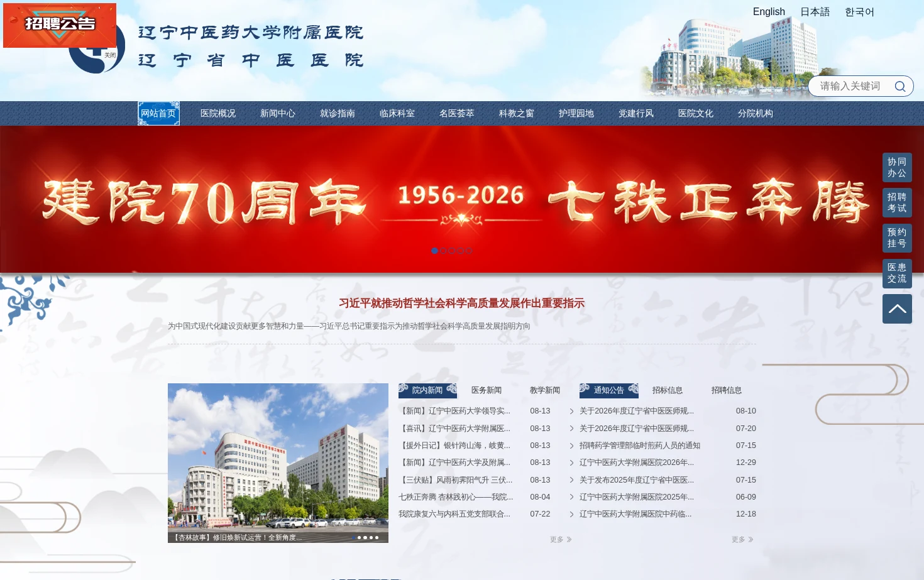Image resolution: width=924 pixels, height=580 pixels.
Task: Open 党建行风 nav menu
Action: point(636,114)
